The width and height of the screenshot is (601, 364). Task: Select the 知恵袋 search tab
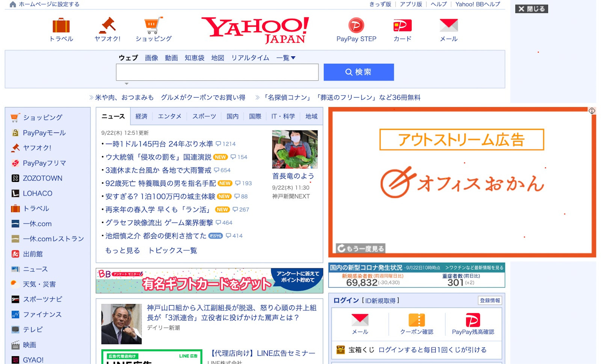click(195, 58)
